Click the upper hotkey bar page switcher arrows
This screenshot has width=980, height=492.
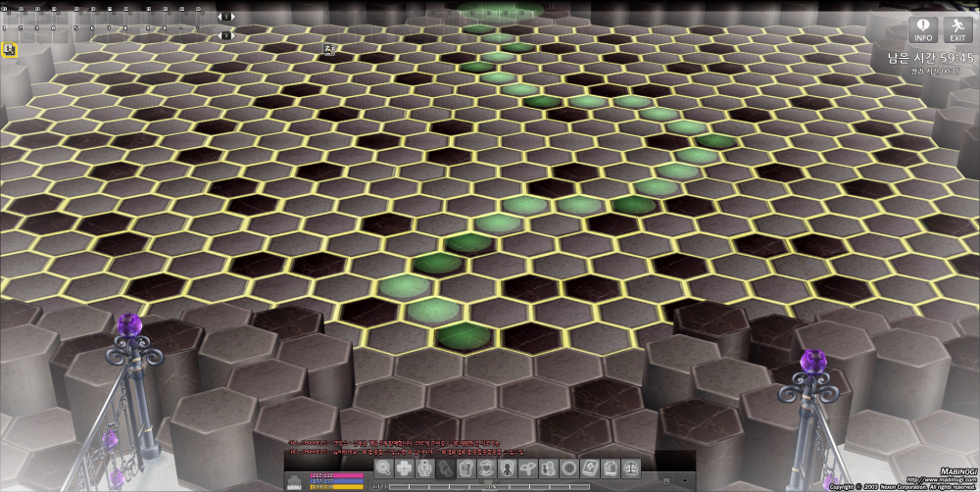tap(226, 17)
